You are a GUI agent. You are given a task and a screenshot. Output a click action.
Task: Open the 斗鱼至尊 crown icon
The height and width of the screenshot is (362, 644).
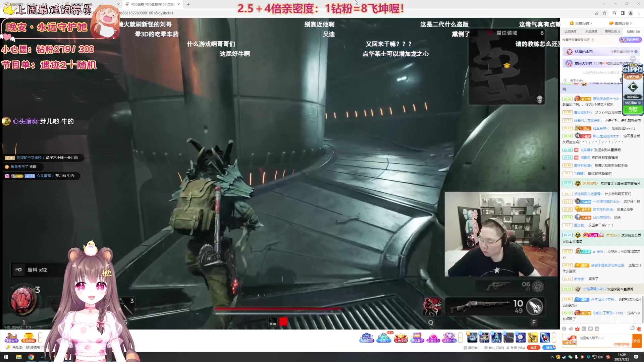click(x=400, y=337)
